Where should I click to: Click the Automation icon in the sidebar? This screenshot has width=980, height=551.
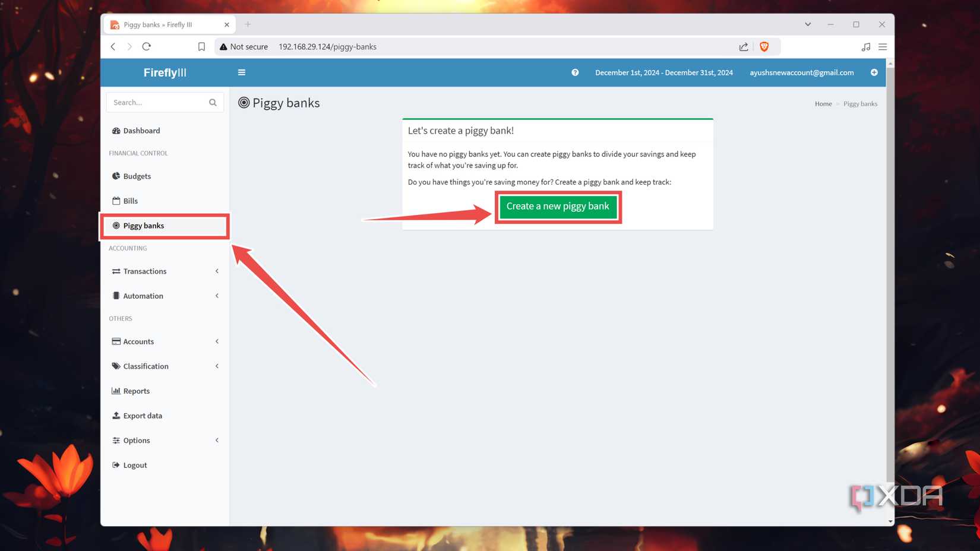coord(116,296)
